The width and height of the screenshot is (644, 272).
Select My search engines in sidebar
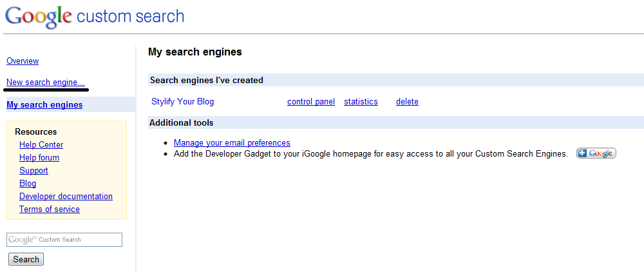point(44,105)
